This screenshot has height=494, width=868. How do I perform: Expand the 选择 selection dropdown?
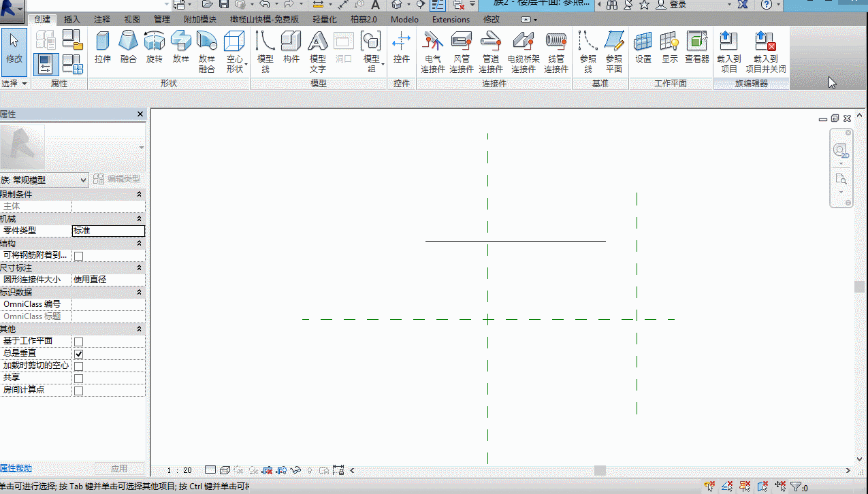point(14,83)
